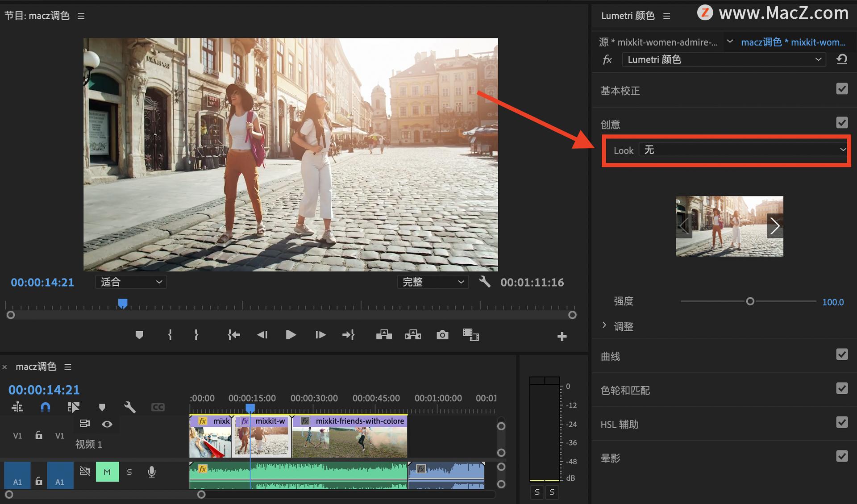Toggle the HSL 辅助 section checkbox
The width and height of the screenshot is (857, 504).
point(842,422)
